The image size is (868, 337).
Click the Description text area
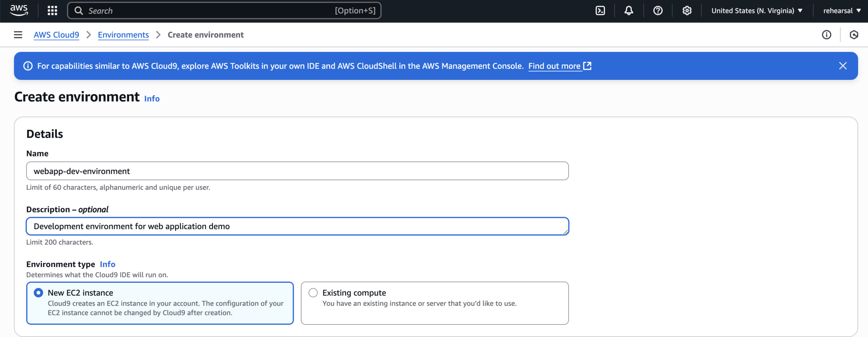297,226
